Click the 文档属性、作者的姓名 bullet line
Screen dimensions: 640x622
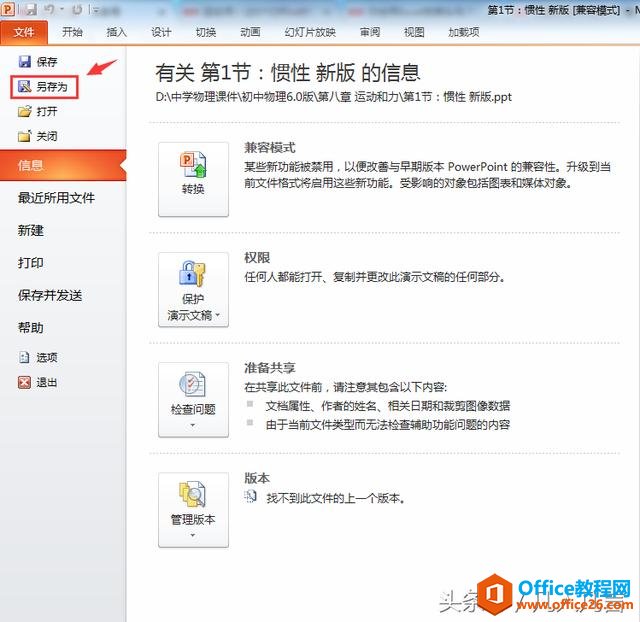tap(388, 406)
